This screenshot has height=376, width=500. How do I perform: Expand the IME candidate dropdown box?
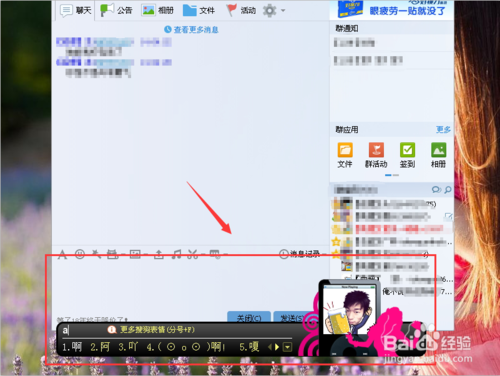[x=287, y=347]
